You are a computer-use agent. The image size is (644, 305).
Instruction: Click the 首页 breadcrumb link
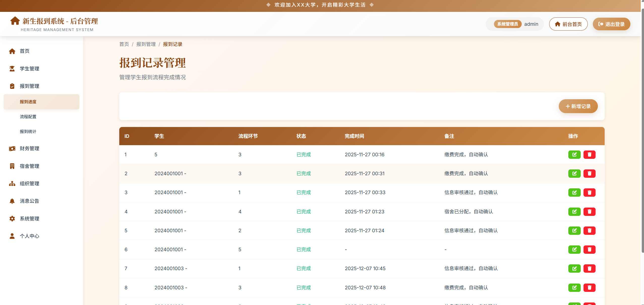click(x=124, y=44)
